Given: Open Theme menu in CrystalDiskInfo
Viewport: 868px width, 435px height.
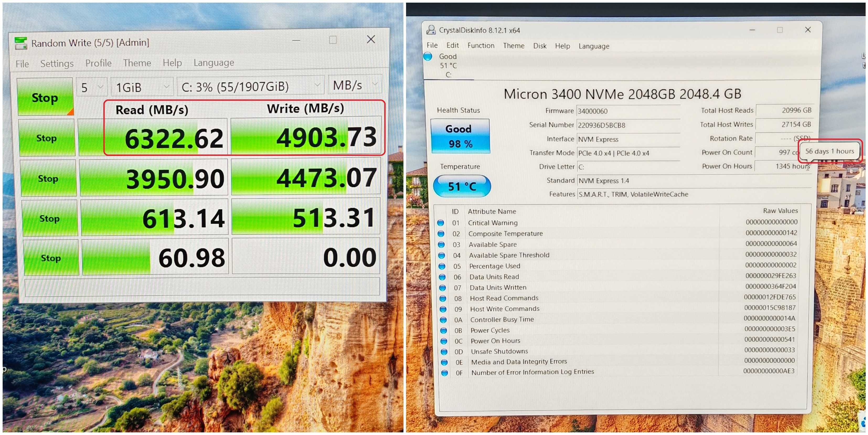Looking at the screenshot, I should [x=514, y=45].
